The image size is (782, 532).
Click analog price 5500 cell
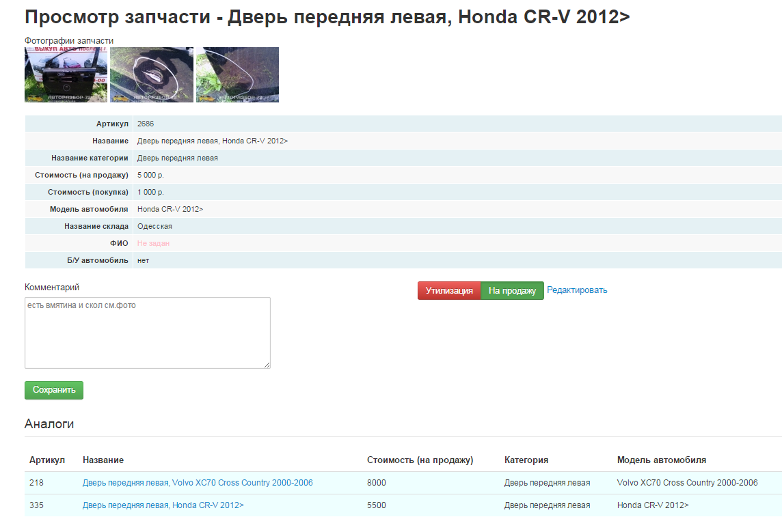pos(377,505)
